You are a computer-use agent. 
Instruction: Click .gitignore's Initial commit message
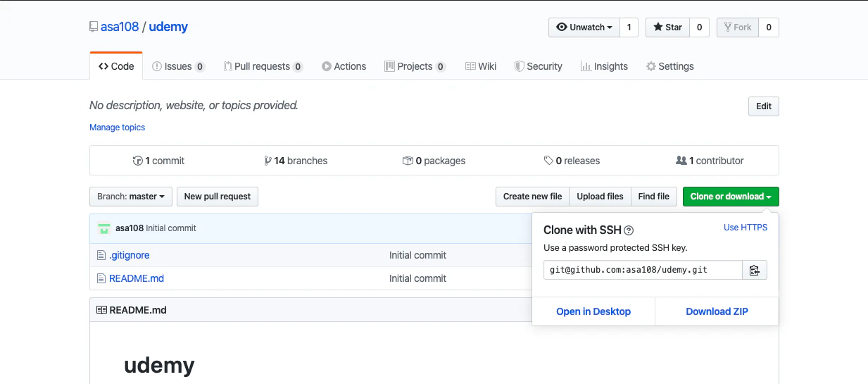[x=417, y=255]
